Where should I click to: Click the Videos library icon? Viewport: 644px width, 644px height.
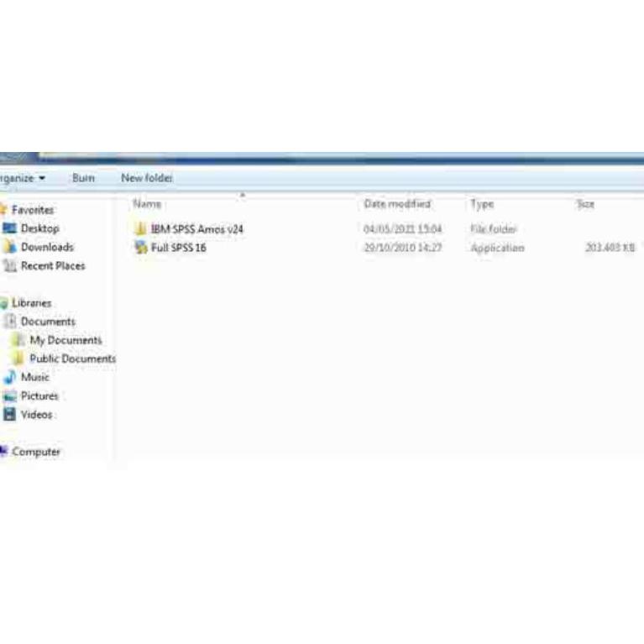9,415
